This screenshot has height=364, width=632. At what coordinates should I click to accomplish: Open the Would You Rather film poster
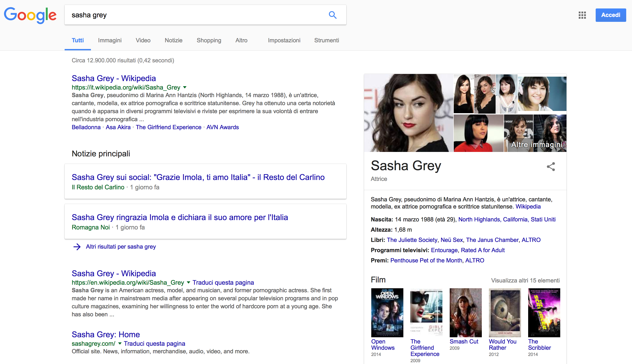point(505,313)
